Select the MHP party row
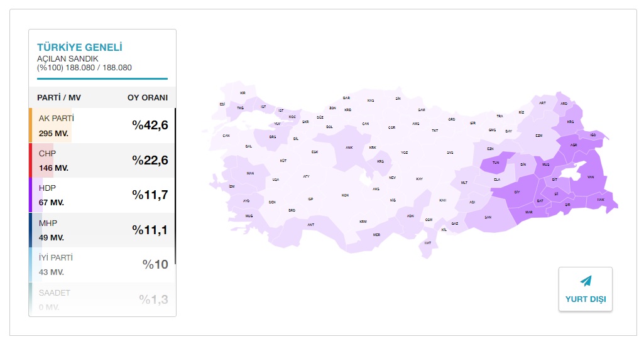Screen dimensions: 644x344 tap(102, 230)
